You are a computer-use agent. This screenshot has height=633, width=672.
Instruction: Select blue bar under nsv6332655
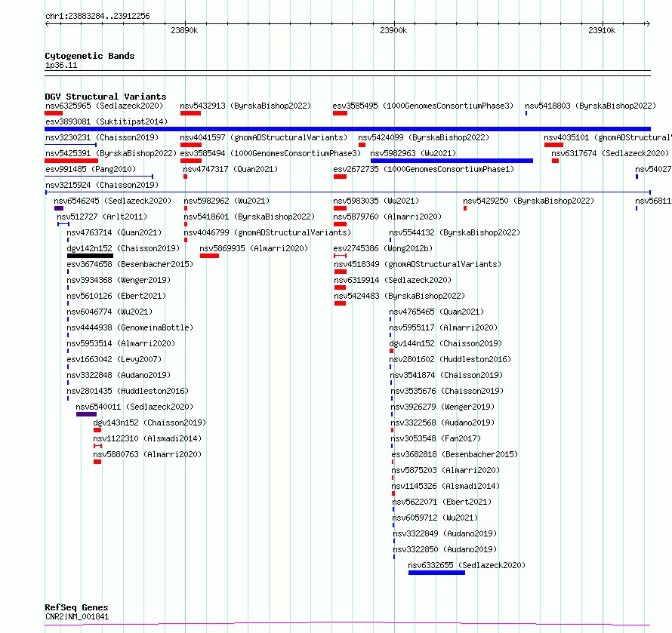pyautogui.click(x=436, y=573)
